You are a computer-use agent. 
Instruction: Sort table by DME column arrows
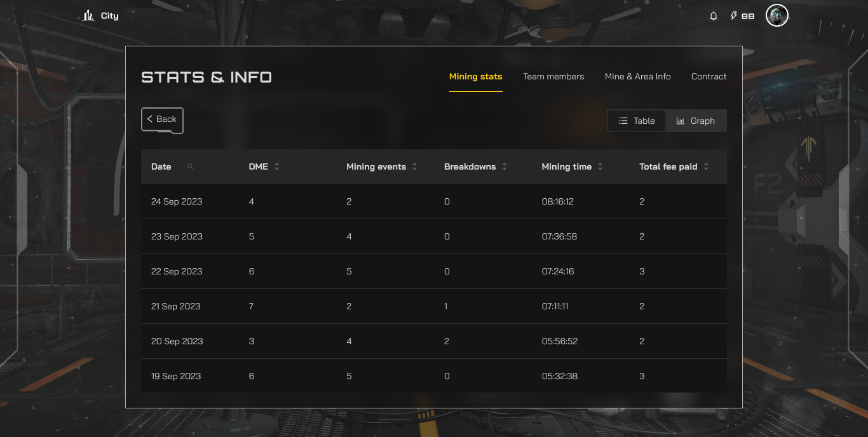click(x=277, y=166)
